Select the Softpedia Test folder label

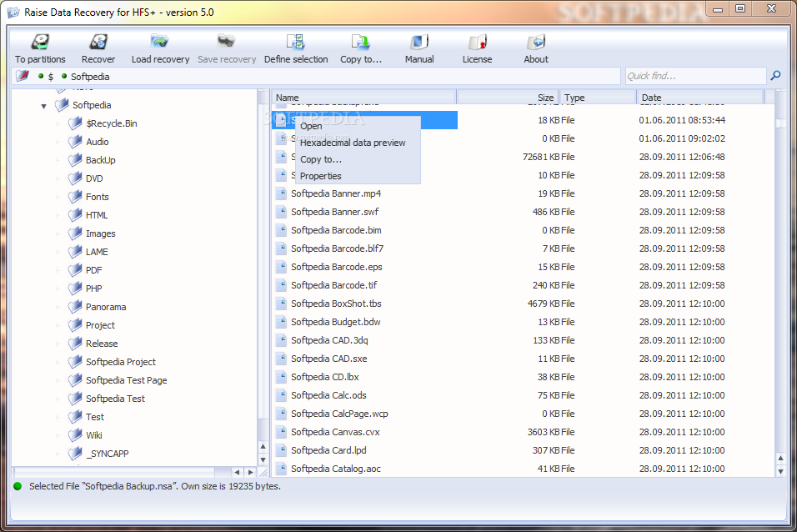tap(115, 399)
